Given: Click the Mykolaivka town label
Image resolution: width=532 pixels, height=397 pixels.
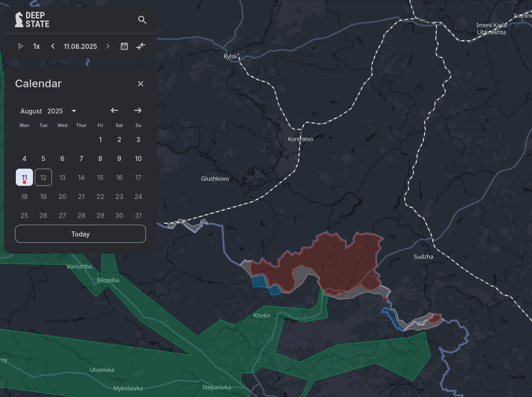Looking at the screenshot, I should pos(128,388).
